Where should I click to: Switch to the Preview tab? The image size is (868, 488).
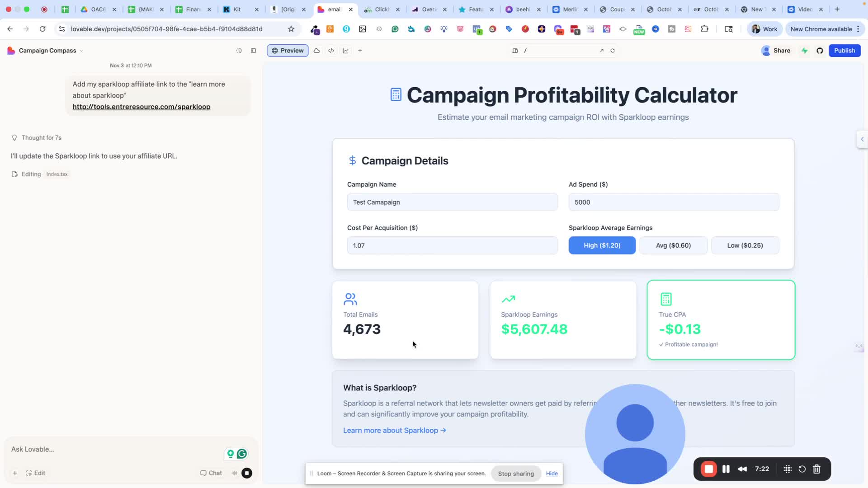(x=288, y=51)
